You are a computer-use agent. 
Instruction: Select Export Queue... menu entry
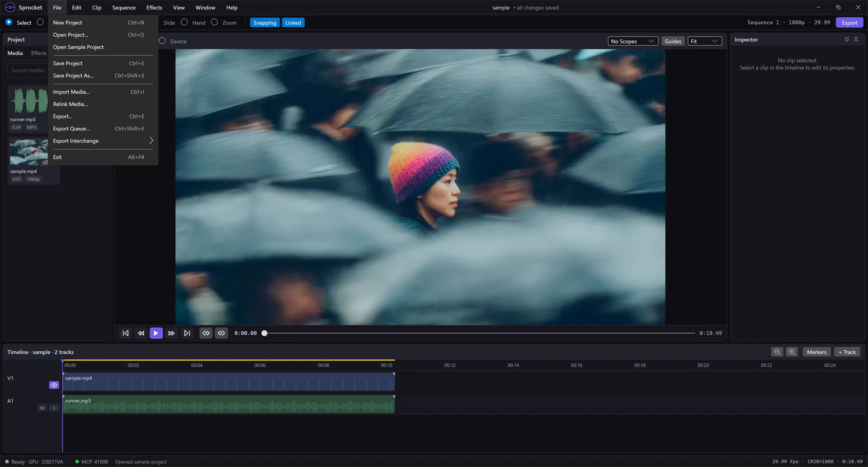click(103, 129)
